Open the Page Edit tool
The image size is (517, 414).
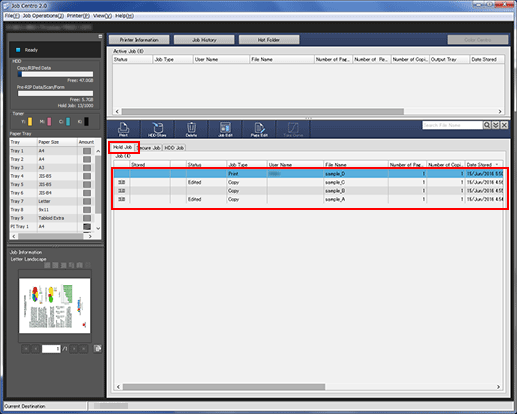click(x=259, y=129)
